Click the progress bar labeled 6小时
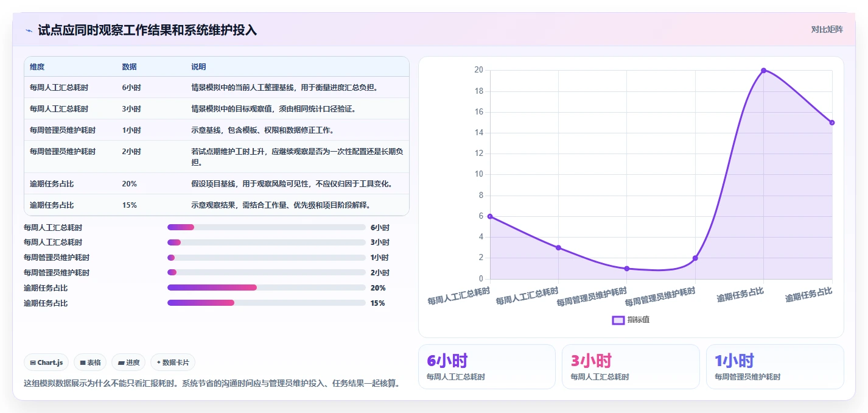This screenshot has height=413, width=868. 266,227
